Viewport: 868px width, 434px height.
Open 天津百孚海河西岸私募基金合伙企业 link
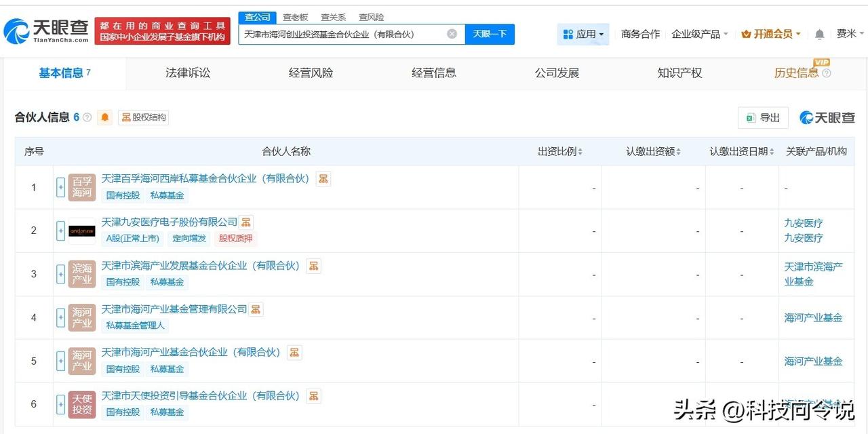(205, 179)
